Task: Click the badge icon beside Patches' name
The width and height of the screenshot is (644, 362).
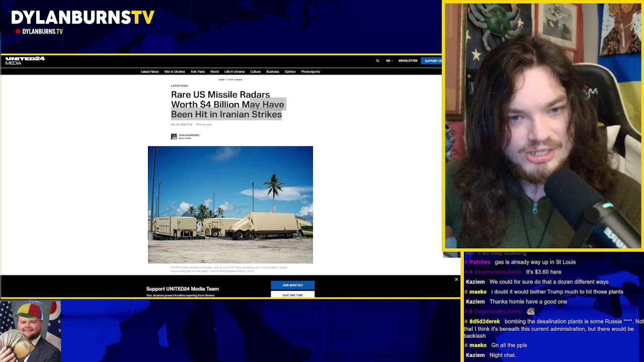Action: pos(466,262)
